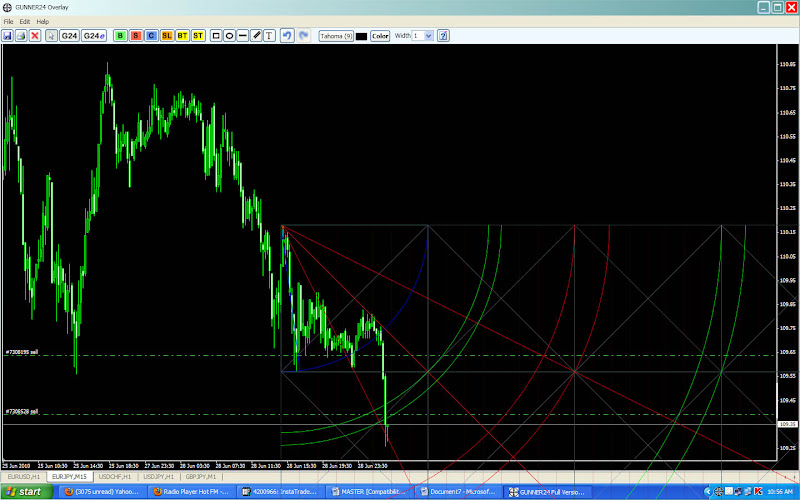Select the text T tool
Screen dimensions: 800x500
pos(269,36)
